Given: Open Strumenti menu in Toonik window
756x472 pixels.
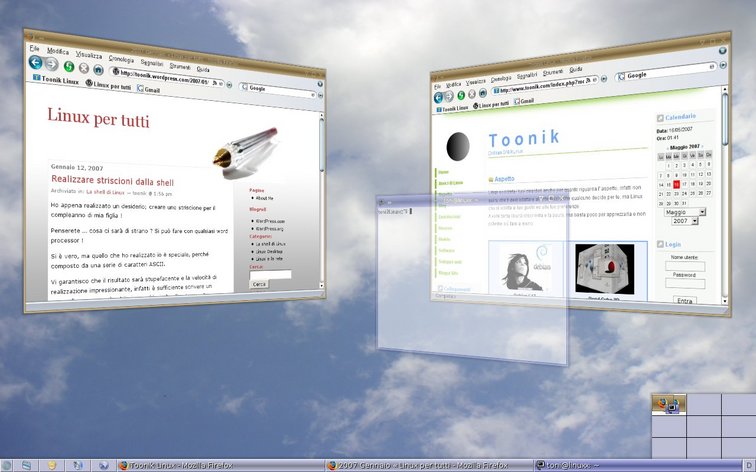Looking at the screenshot, I should tap(553, 72).
